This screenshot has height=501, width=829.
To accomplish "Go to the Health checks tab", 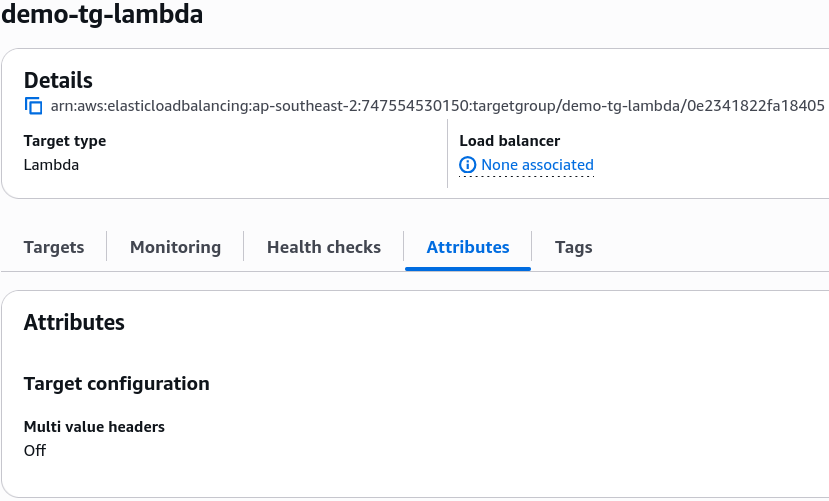I will [x=324, y=247].
